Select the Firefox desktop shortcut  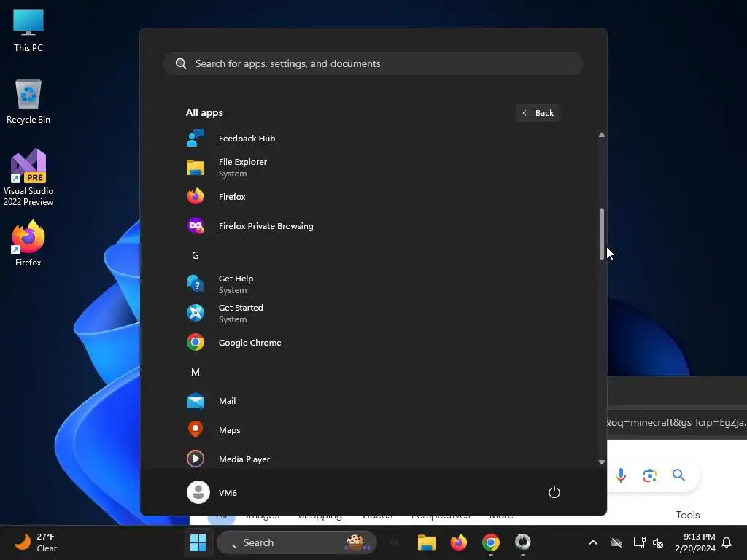tap(28, 244)
